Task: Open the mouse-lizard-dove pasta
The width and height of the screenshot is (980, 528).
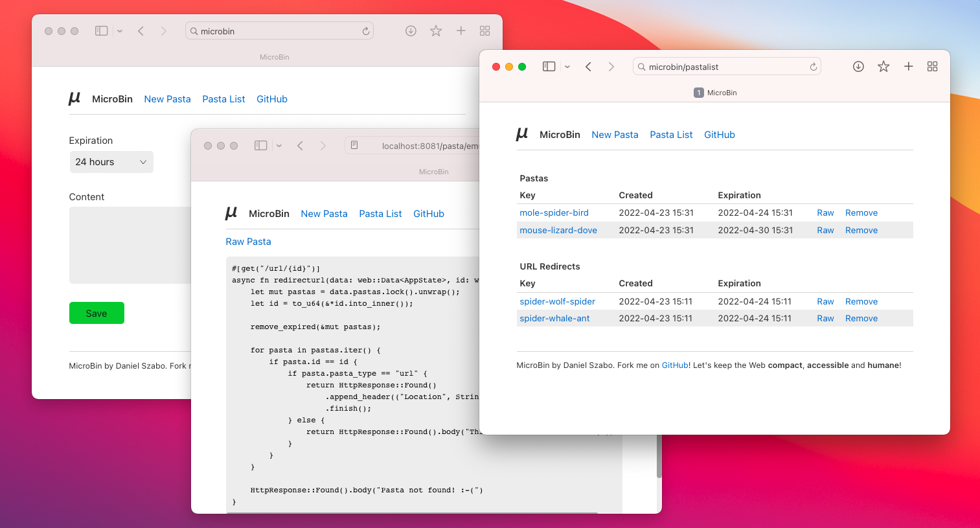Action: [558, 230]
